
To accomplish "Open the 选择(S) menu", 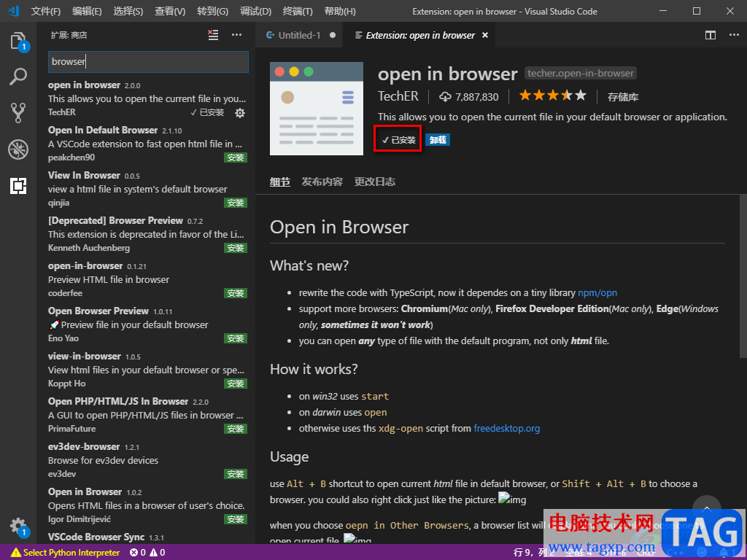I will [128, 11].
